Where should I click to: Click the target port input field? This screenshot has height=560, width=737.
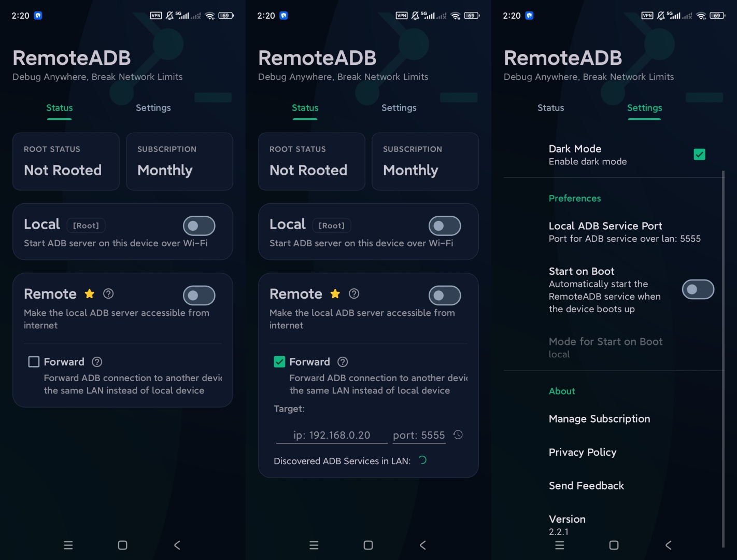point(419,435)
